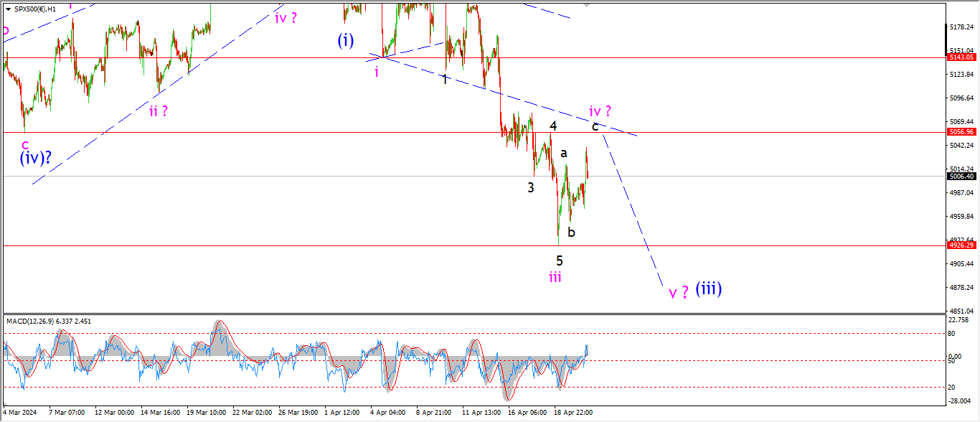
Task: Select the blue (iii) wave label
Action: (x=708, y=289)
